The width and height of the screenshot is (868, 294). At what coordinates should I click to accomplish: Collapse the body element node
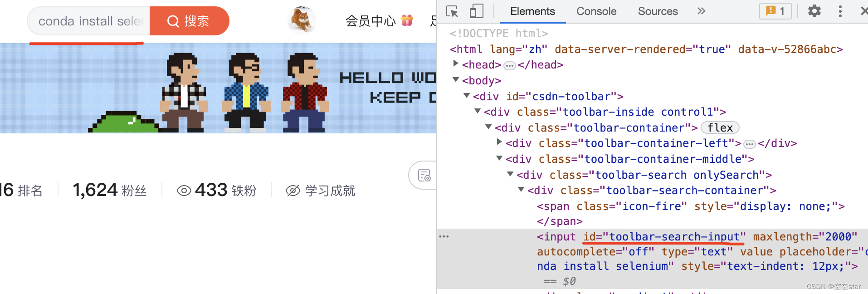456,80
